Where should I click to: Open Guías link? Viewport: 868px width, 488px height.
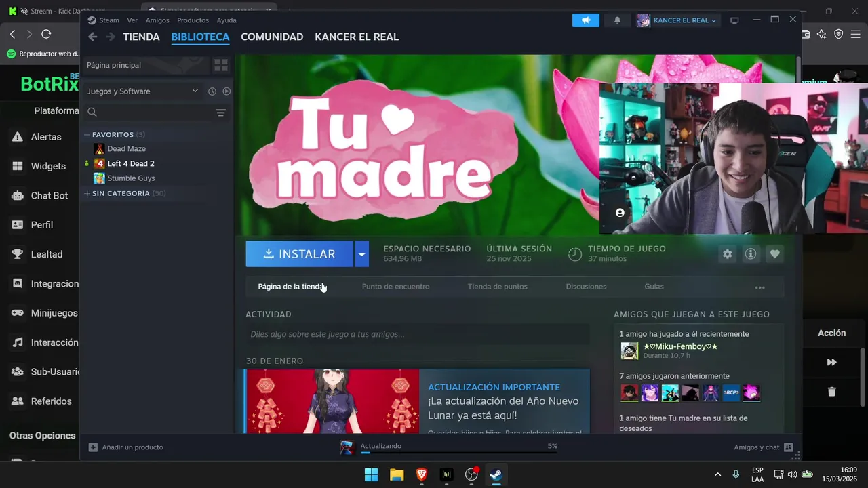tap(654, 287)
